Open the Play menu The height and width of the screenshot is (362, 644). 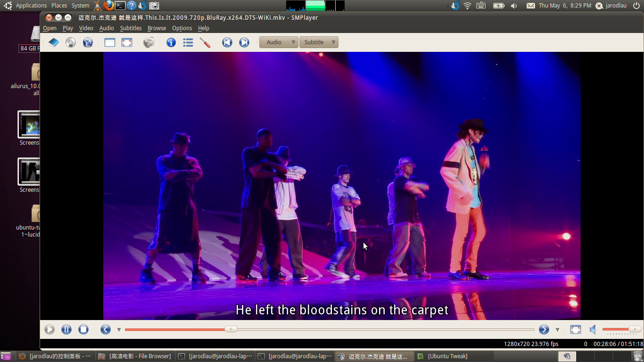(x=68, y=28)
